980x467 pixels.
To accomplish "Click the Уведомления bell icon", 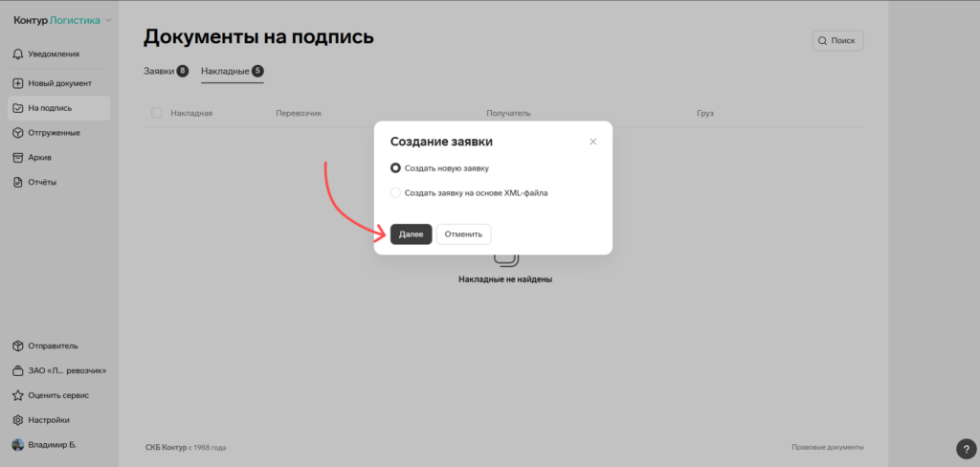I will coord(18,55).
